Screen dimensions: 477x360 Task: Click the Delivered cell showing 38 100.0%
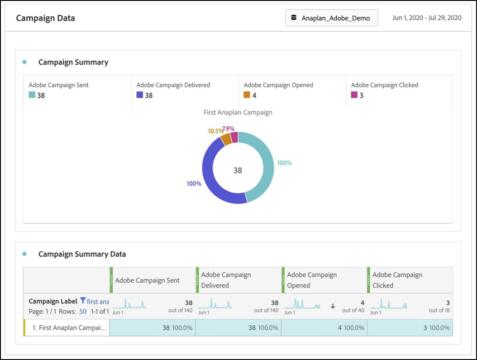tap(238, 328)
